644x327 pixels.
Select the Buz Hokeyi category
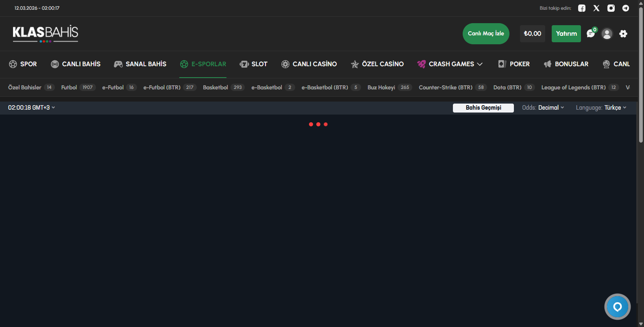(390, 87)
